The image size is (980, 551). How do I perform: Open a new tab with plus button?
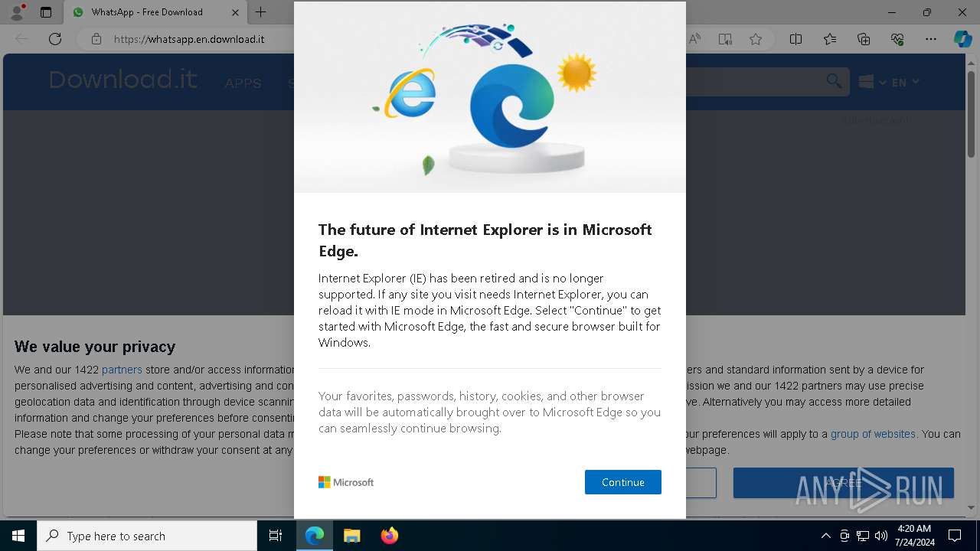(x=260, y=12)
